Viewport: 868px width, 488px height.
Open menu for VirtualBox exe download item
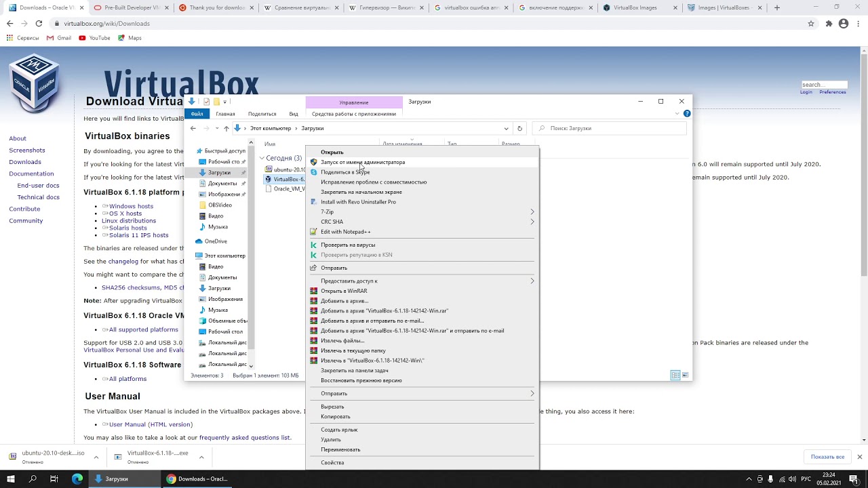coord(201,457)
